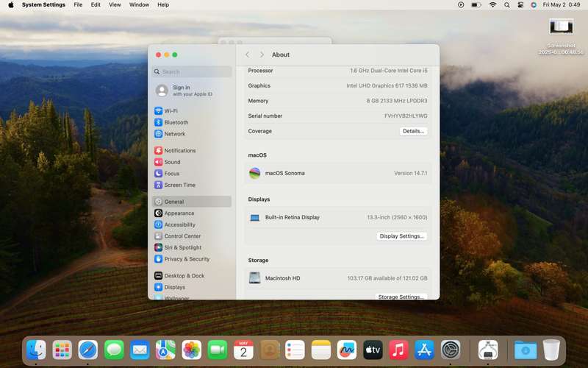
Task: Go back with the left chevron
Action: [x=248, y=54]
